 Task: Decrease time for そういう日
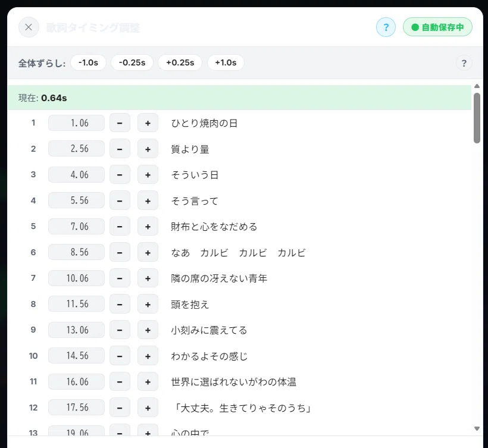click(120, 175)
